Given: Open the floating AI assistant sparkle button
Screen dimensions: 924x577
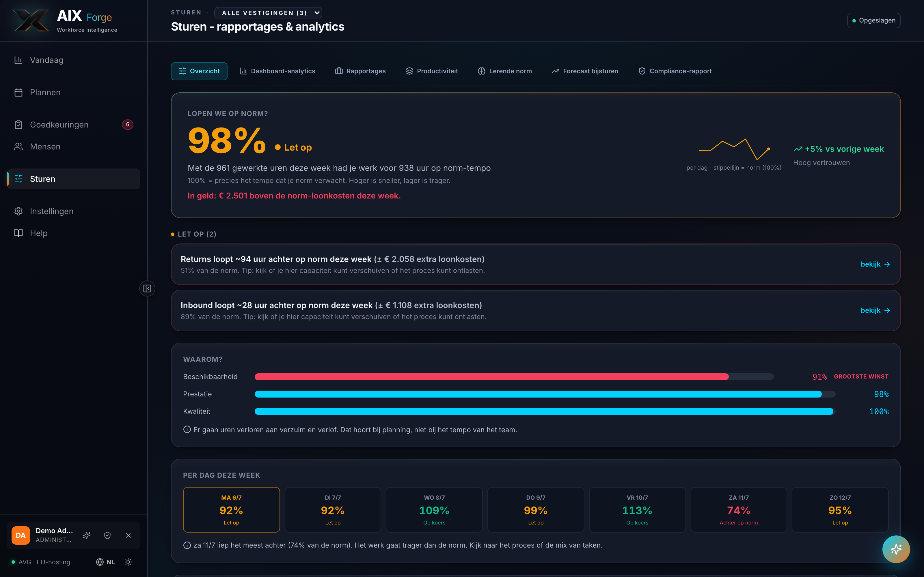Looking at the screenshot, I should point(896,549).
